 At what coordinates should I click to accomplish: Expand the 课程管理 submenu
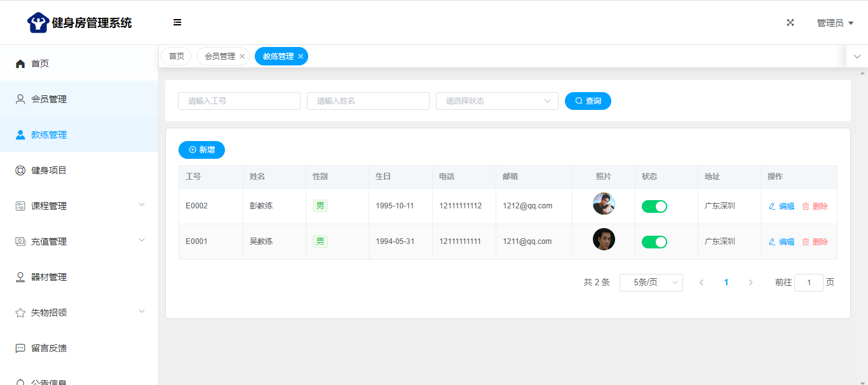pyautogui.click(x=79, y=206)
